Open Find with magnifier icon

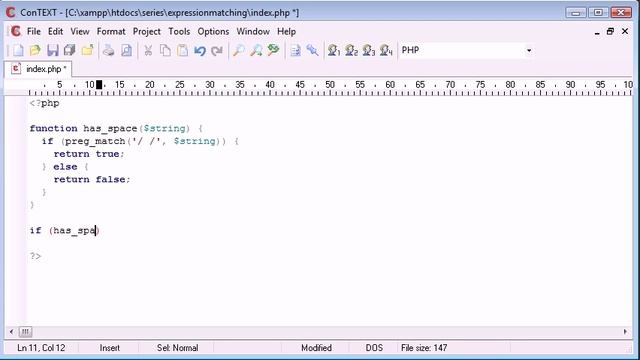[238, 50]
